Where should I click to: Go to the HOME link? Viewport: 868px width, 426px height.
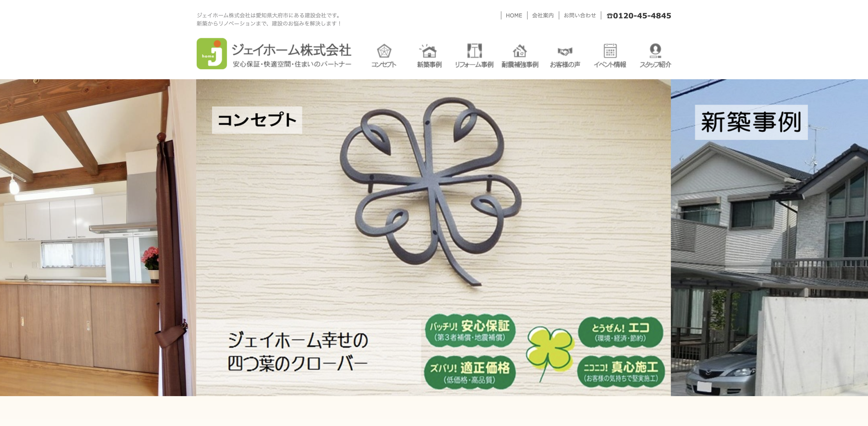tap(514, 16)
